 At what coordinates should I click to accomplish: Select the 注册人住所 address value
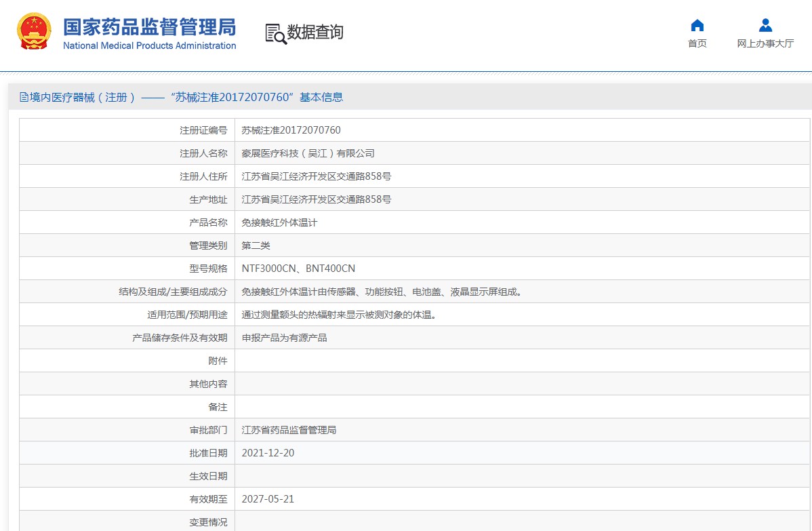pos(316,176)
